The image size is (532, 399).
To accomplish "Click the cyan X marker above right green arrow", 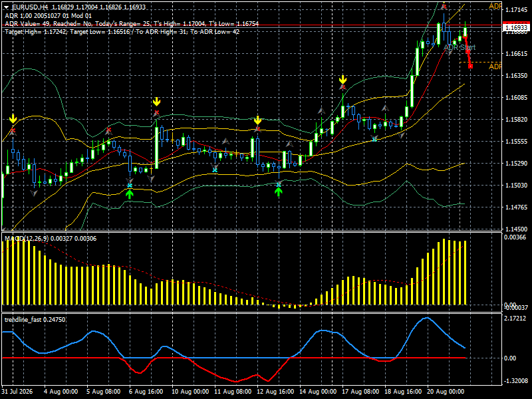I will (279, 184).
